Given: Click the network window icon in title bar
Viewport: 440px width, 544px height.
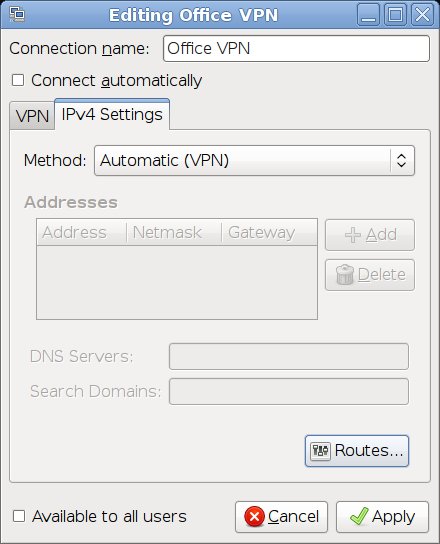Looking at the screenshot, I should pyautogui.click(x=17, y=14).
